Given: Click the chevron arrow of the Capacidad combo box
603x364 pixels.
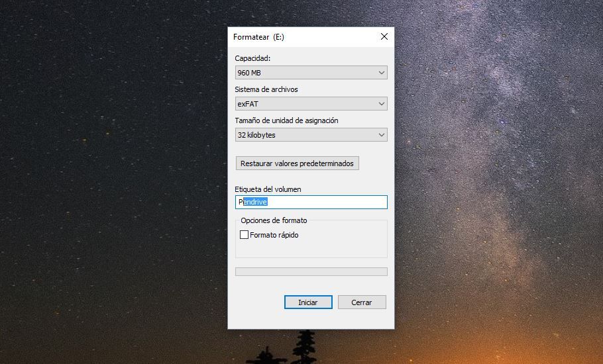Looking at the screenshot, I should click(381, 73).
